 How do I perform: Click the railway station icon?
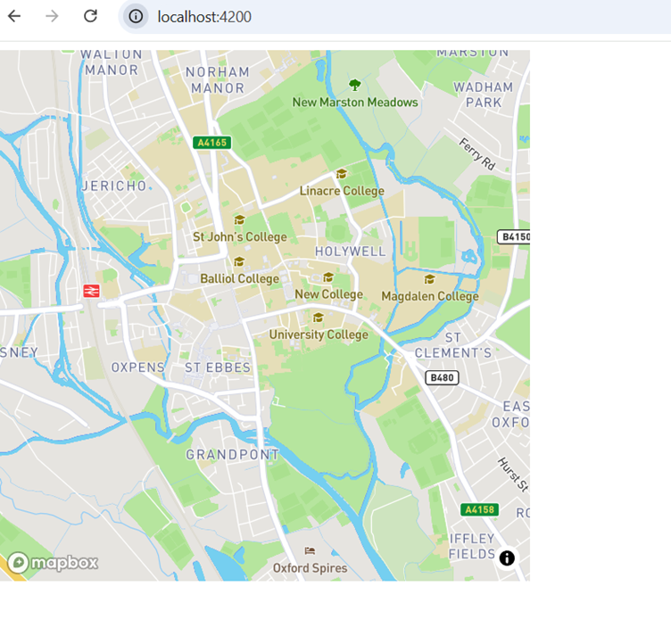click(x=90, y=291)
